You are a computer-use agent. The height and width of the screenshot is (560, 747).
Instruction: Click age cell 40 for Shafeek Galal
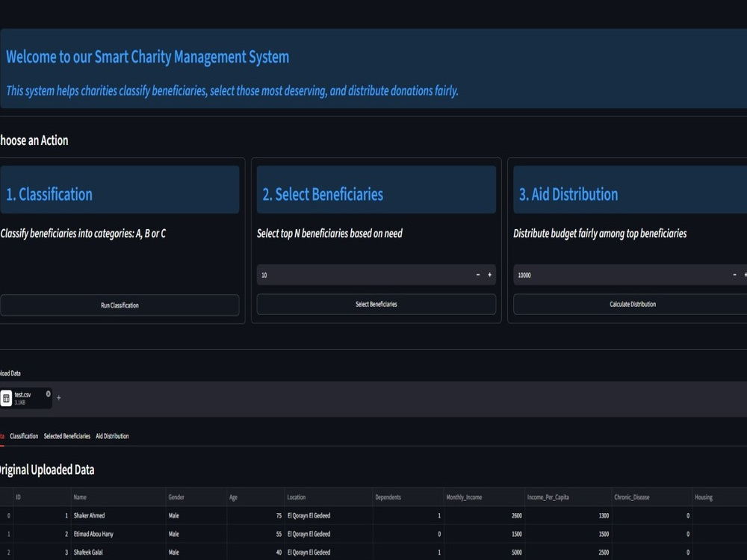coord(255,552)
